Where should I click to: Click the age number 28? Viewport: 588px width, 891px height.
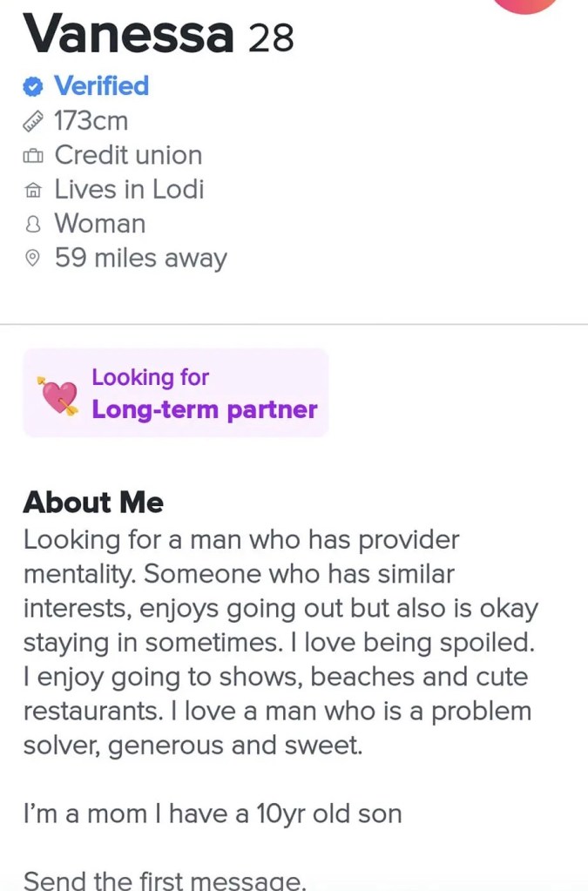271,38
